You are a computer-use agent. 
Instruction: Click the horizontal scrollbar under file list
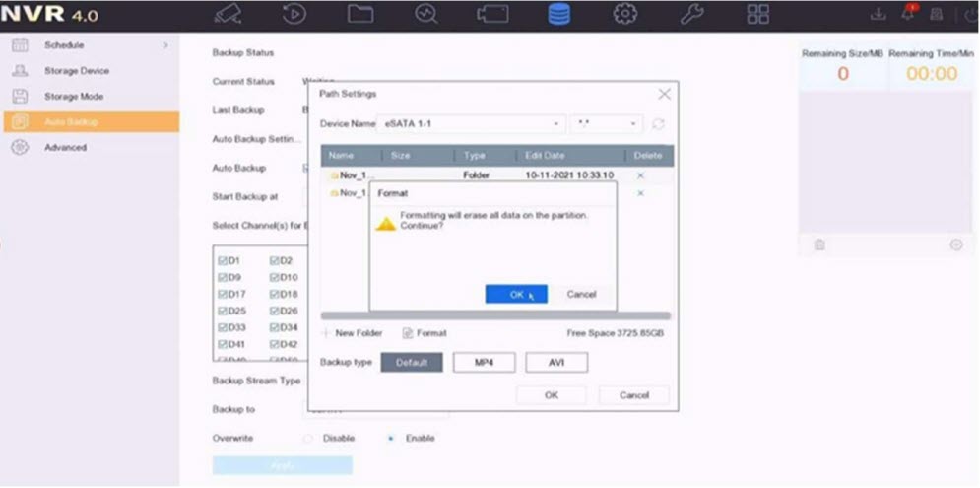495,316
